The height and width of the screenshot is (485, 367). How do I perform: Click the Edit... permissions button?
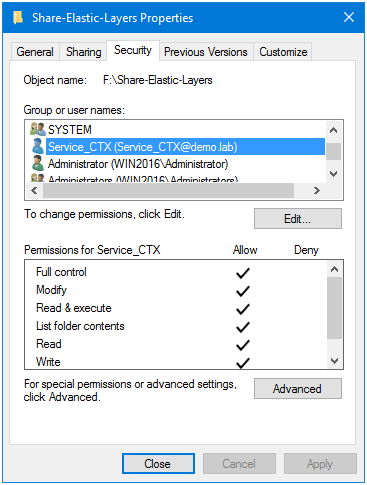(x=298, y=219)
